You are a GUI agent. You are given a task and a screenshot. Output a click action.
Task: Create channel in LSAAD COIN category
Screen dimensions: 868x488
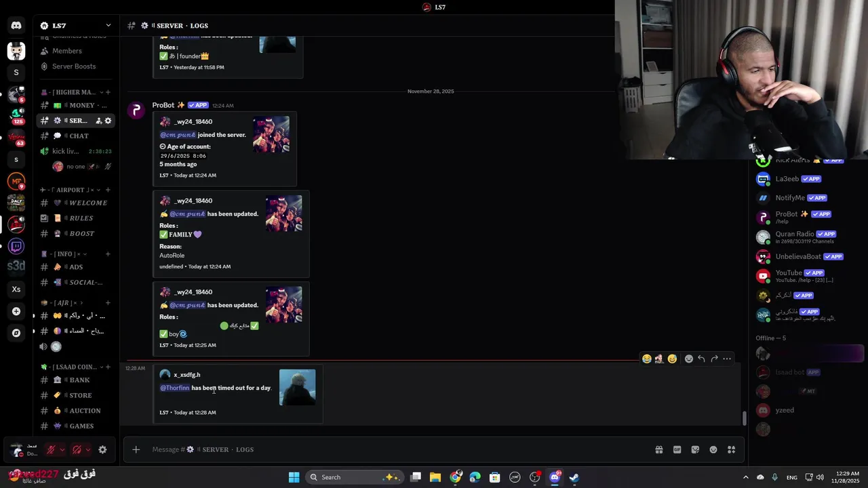click(108, 367)
